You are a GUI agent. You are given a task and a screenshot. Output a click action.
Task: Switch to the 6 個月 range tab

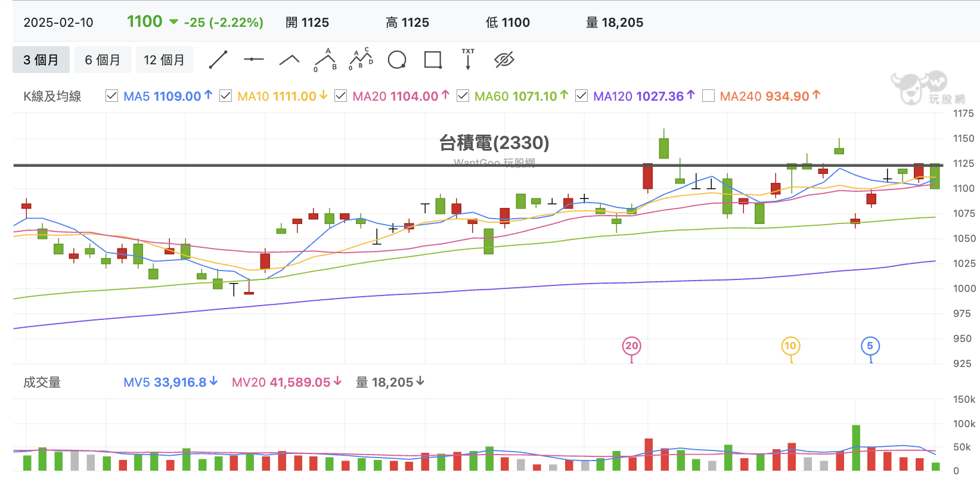103,60
